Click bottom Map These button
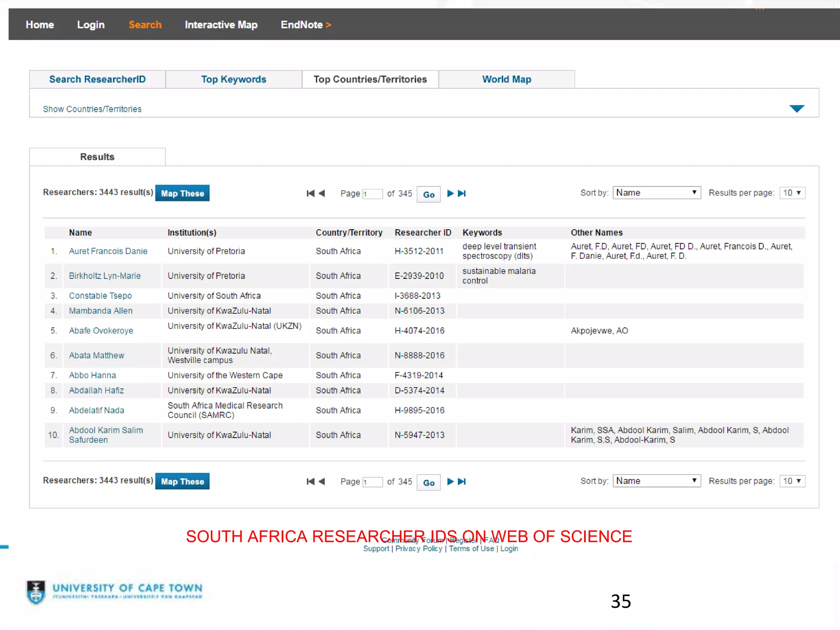The height and width of the screenshot is (630, 840). pyautogui.click(x=183, y=481)
